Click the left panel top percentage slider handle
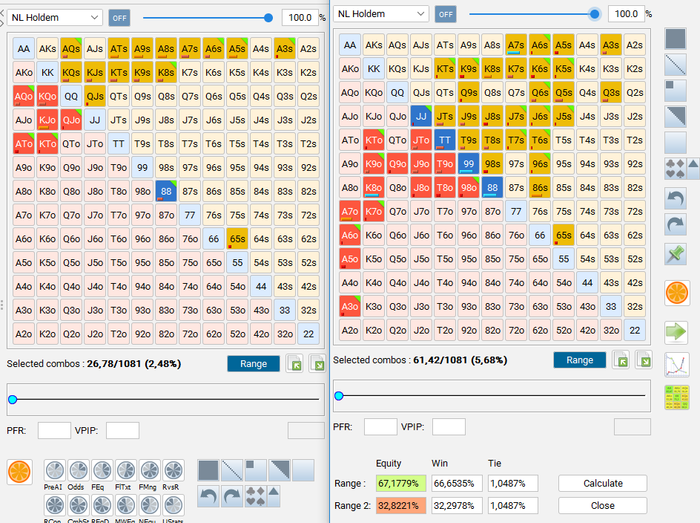Screen dimensions: 700x523 [268, 18]
